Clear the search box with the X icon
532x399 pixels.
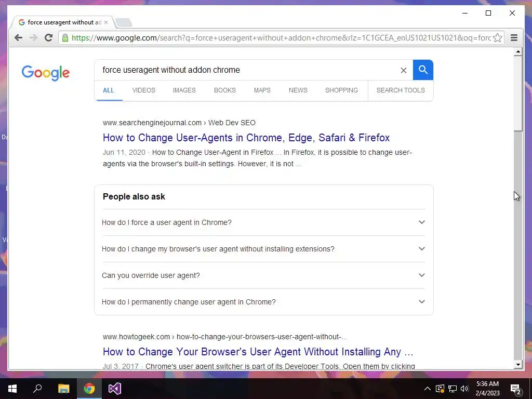pyautogui.click(x=403, y=70)
